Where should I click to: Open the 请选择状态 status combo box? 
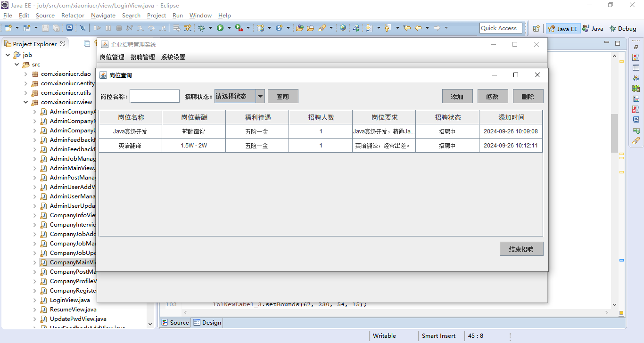(239, 96)
